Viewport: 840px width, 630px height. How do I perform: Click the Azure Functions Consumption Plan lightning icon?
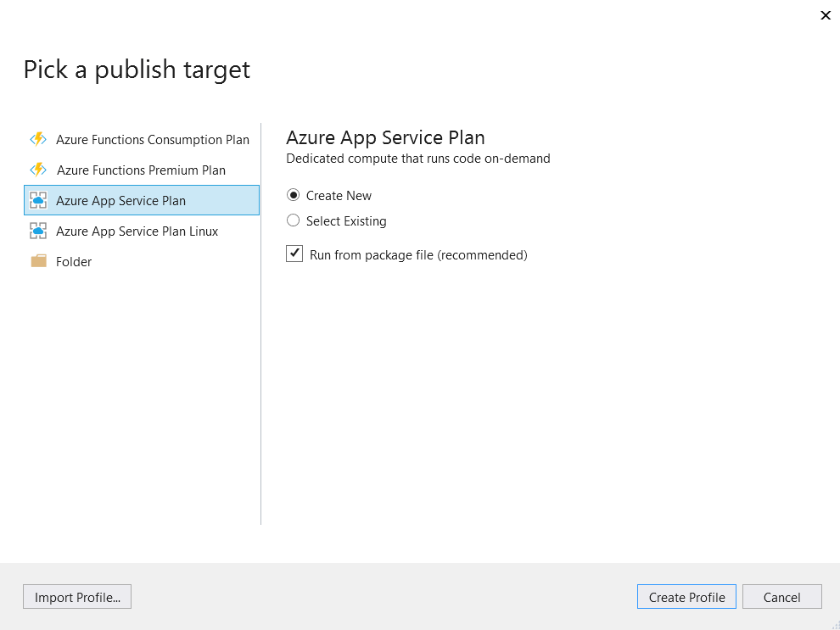coord(38,139)
